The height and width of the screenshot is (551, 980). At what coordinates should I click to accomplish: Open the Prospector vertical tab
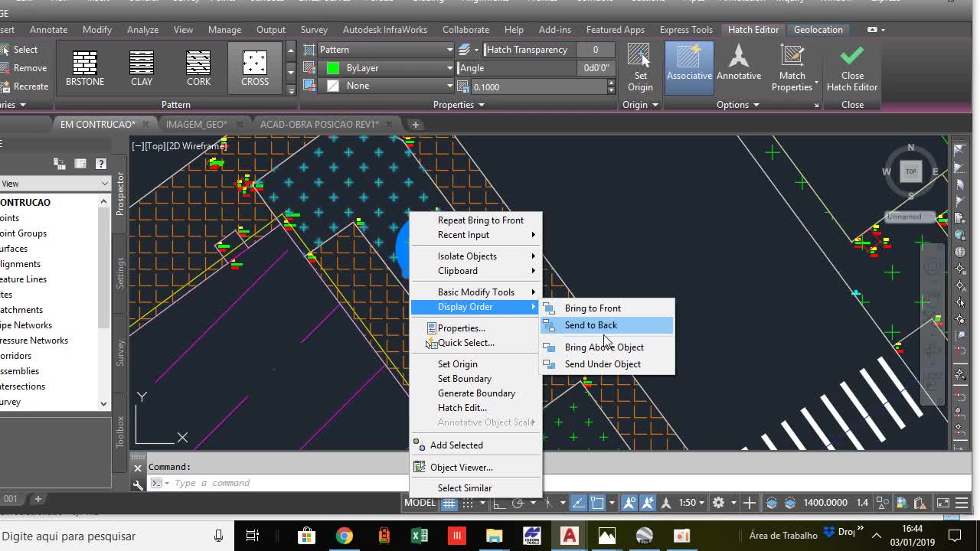point(120,193)
